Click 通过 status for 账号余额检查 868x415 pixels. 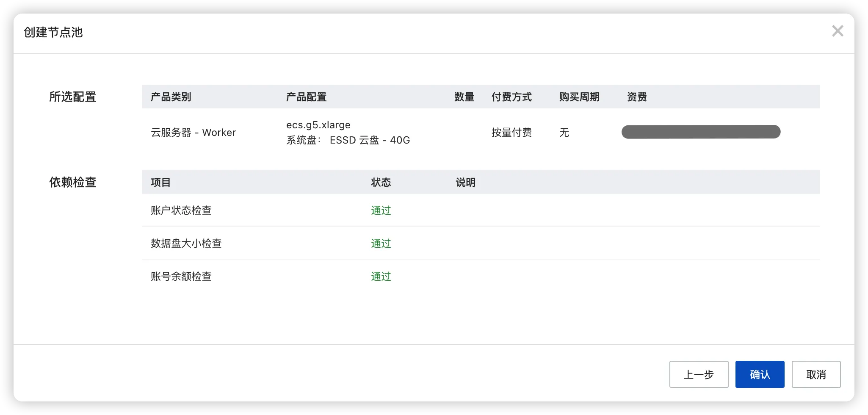381,277
